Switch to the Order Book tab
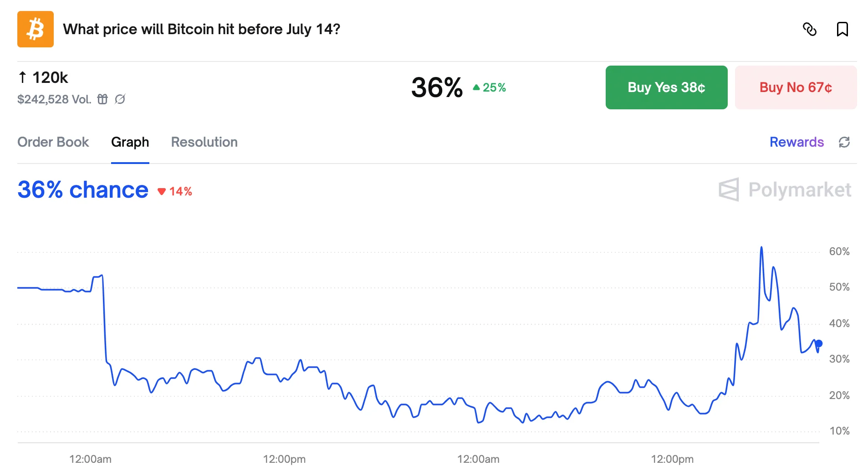This screenshot has height=471, width=868. coord(53,142)
